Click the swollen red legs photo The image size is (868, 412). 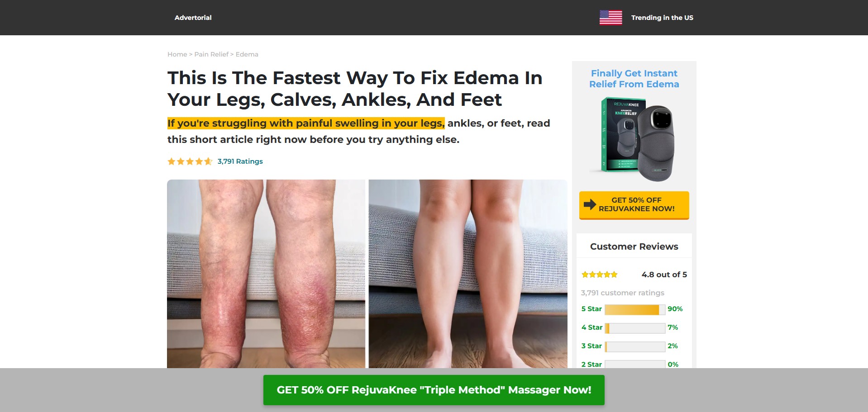pos(266,274)
